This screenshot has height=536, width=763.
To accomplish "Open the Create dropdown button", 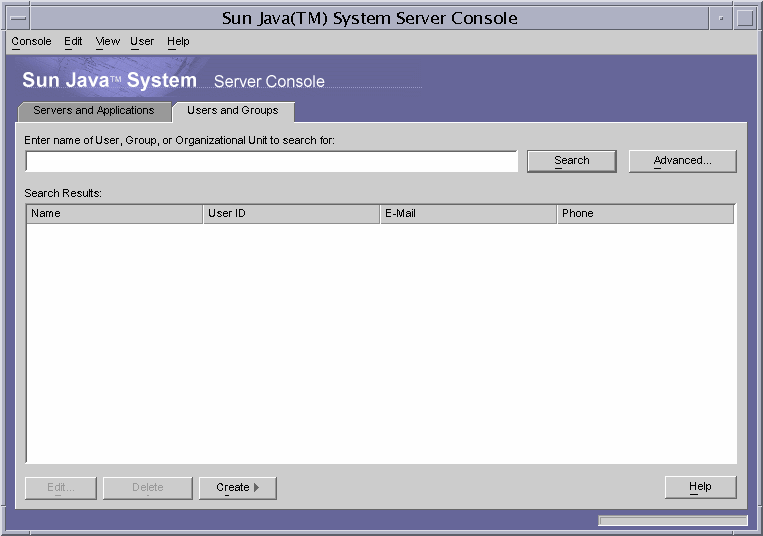I will [237, 487].
